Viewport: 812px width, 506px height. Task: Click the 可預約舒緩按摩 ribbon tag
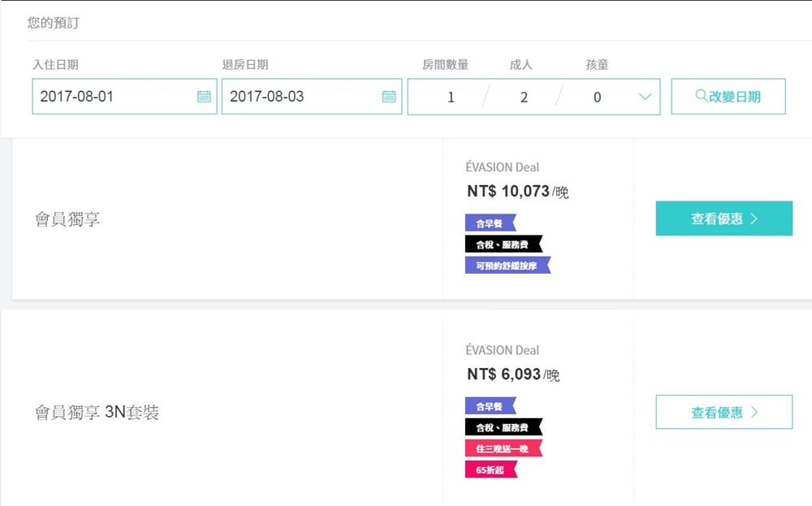coord(507,266)
